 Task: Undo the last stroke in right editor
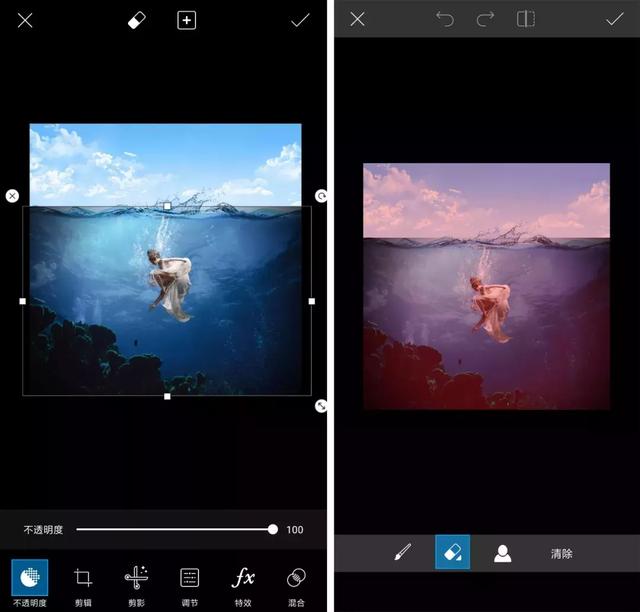(x=444, y=19)
